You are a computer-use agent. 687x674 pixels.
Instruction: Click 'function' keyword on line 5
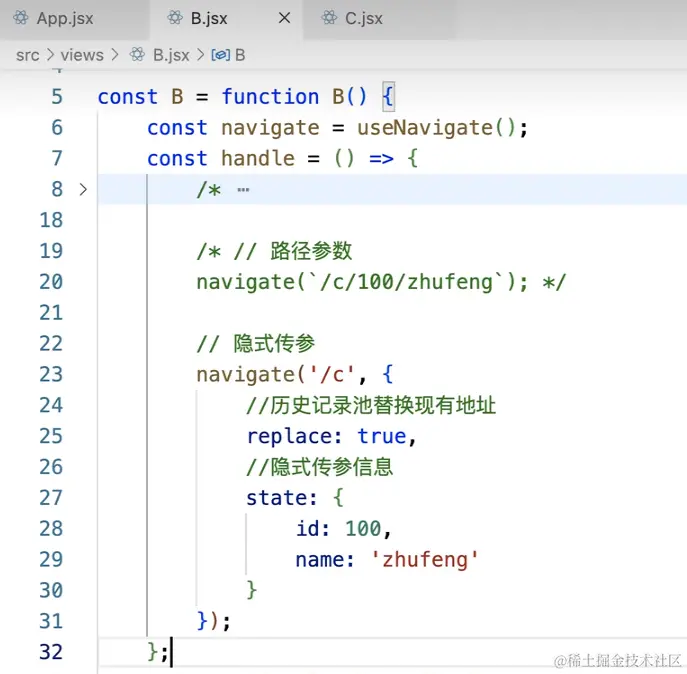tap(270, 97)
